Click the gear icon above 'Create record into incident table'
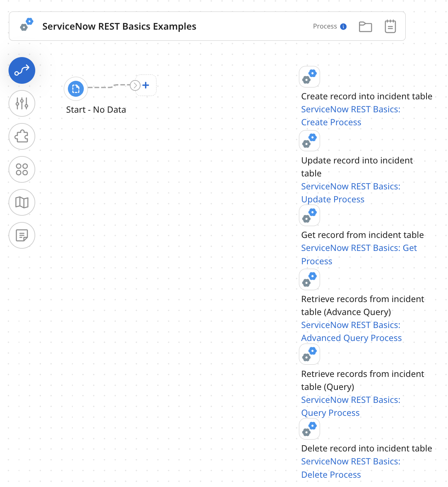 coord(309,76)
